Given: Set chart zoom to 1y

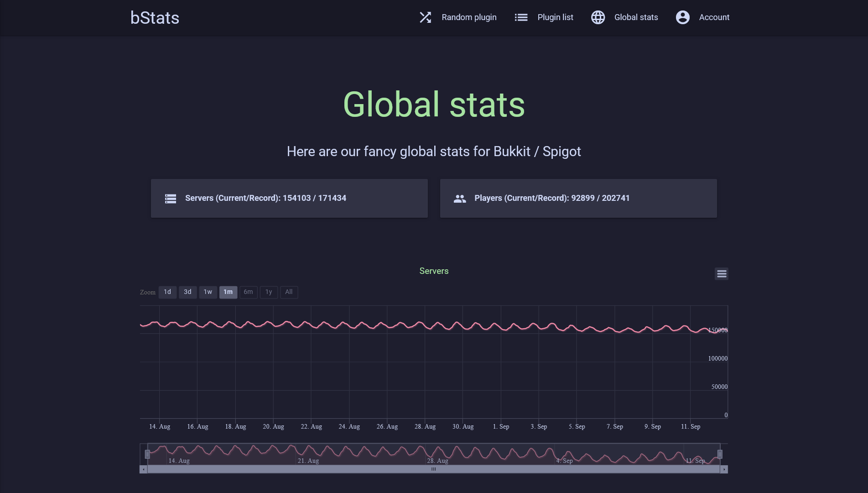Looking at the screenshot, I should tap(269, 292).
